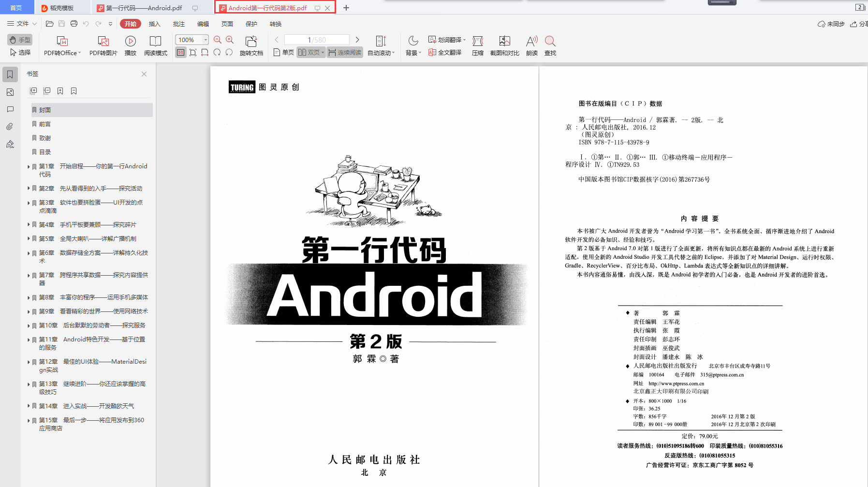Click the print icon
The height and width of the screenshot is (487, 868).
tap(74, 23)
